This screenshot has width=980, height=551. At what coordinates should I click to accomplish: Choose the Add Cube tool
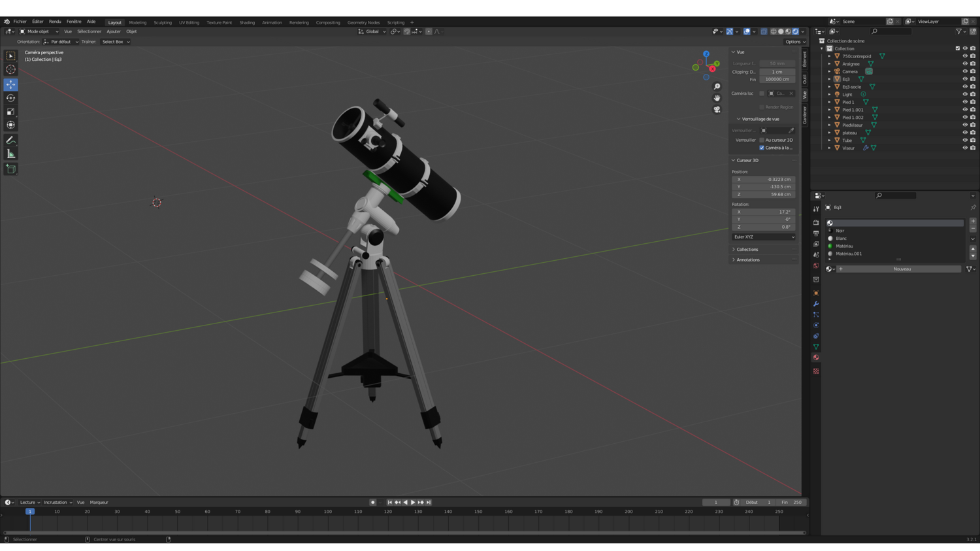(10, 169)
